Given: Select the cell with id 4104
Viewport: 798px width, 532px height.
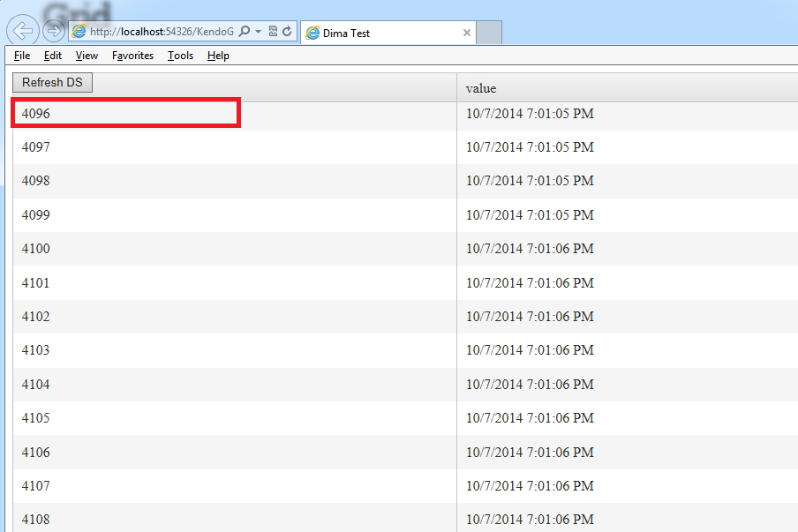Looking at the screenshot, I should (x=235, y=385).
